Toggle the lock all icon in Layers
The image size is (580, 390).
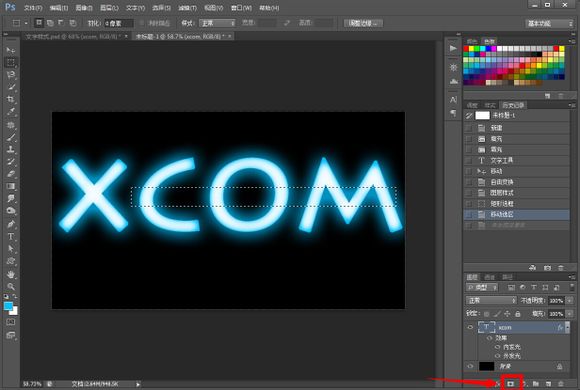pos(517,314)
